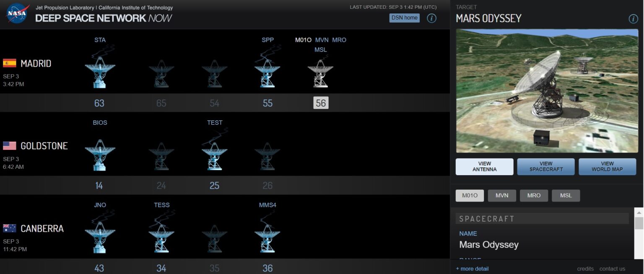
Task: Switch to the MSL spacecraft tab
Action: point(566,195)
